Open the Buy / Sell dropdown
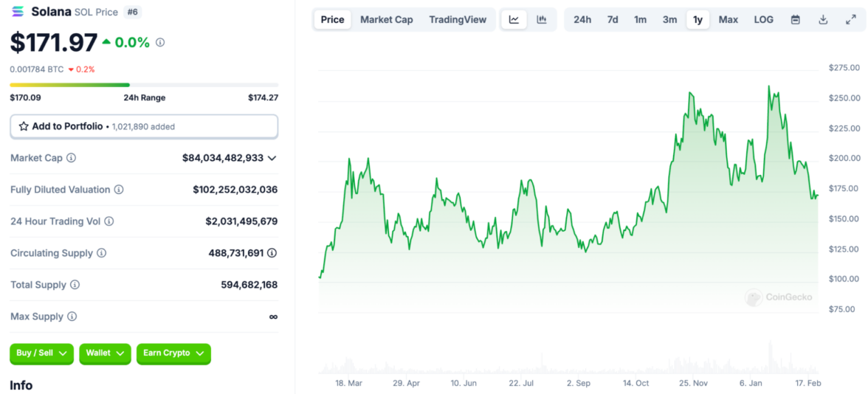The image size is (868, 394). (x=41, y=353)
